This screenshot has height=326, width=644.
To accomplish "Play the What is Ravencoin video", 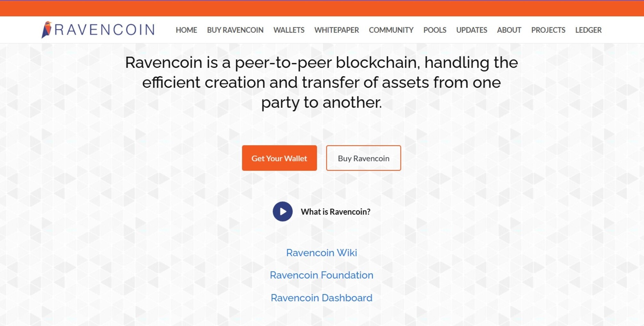I will coord(282,211).
